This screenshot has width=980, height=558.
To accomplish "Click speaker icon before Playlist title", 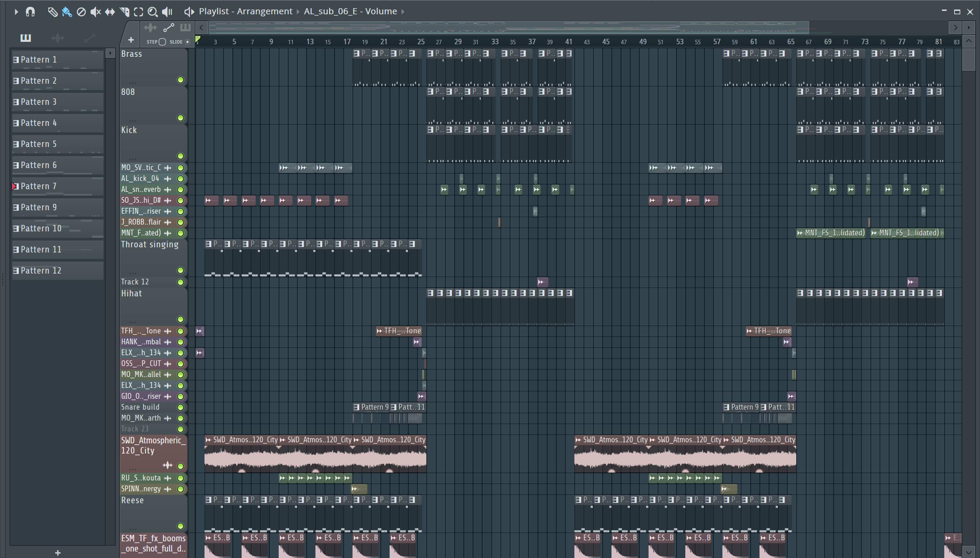I will pos(189,12).
